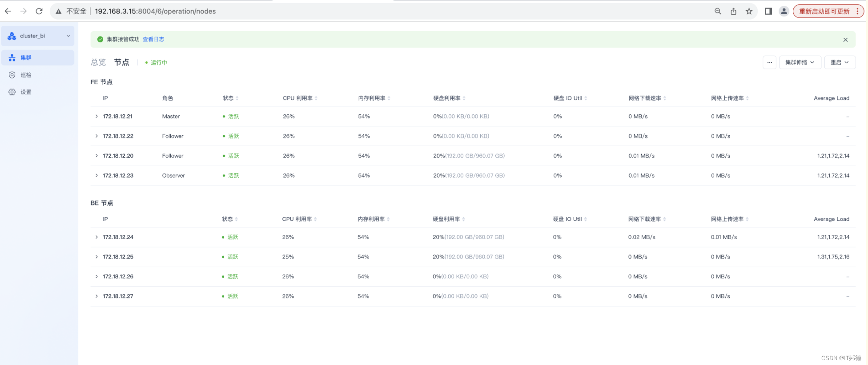Open 集群 in the sidebar
Screen dimensions: 868x365
pos(38,58)
